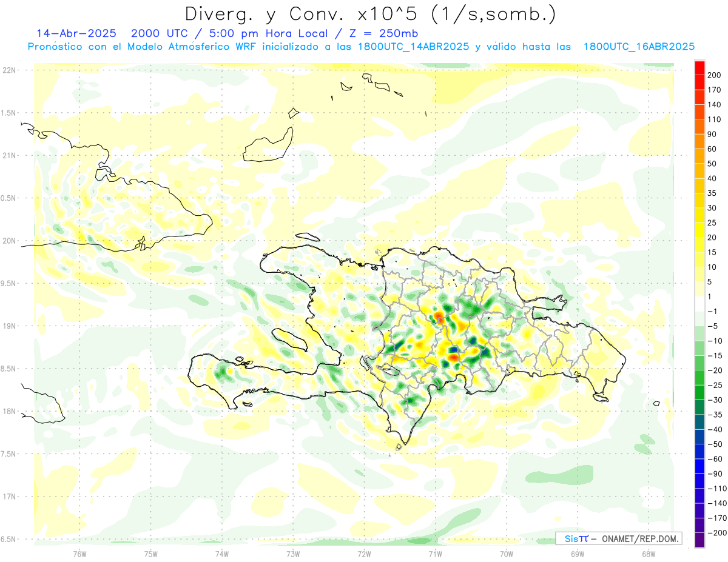Click the "71W" longitude label
This screenshot has width=728, height=562.
tap(435, 554)
